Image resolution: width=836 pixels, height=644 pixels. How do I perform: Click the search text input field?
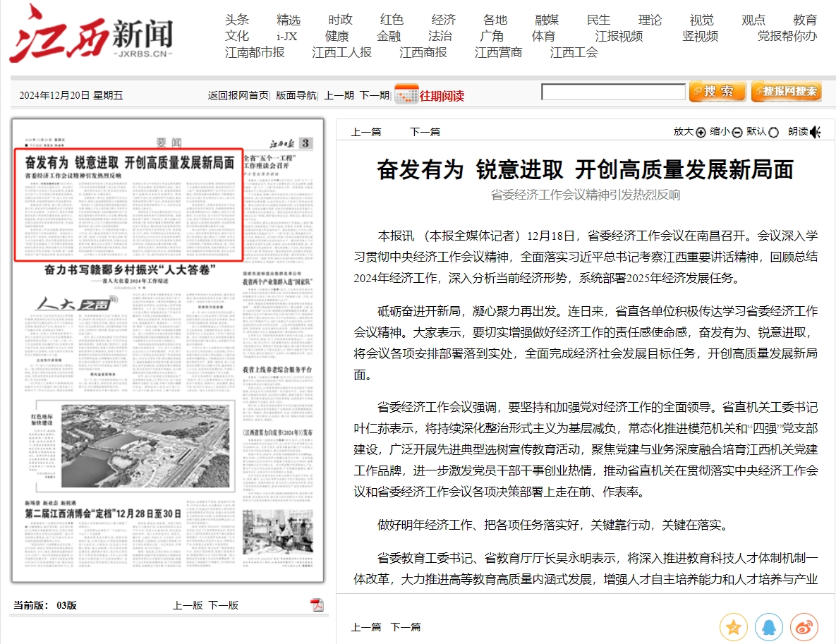click(613, 92)
